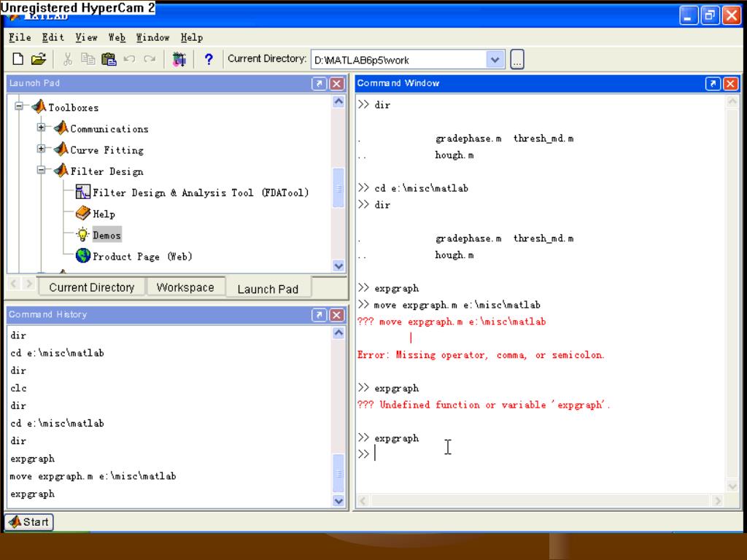Select the Launch Pad tab
The width and height of the screenshot is (747, 560).
pyautogui.click(x=268, y=289)
